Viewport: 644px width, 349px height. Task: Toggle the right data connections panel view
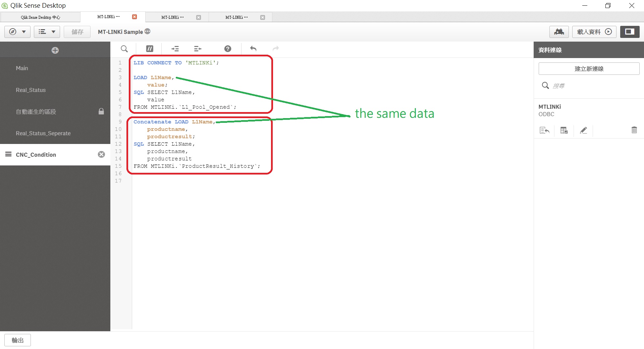click(630, 32)
